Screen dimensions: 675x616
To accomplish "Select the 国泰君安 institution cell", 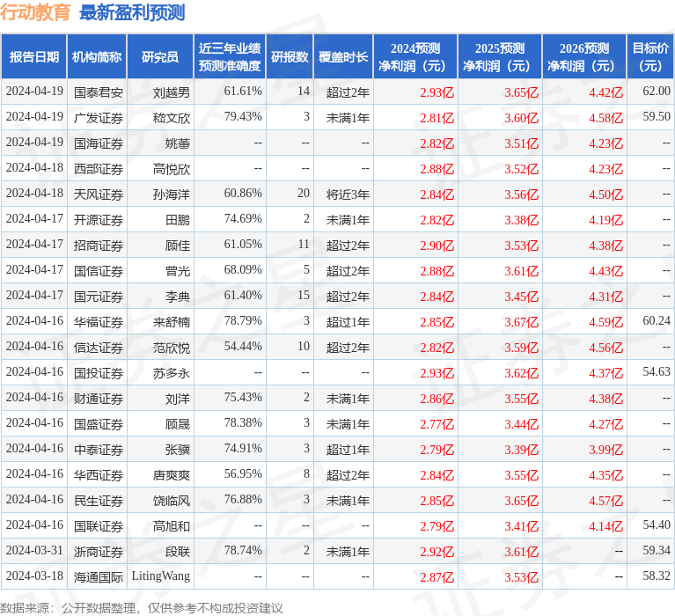I will [99, 92].
